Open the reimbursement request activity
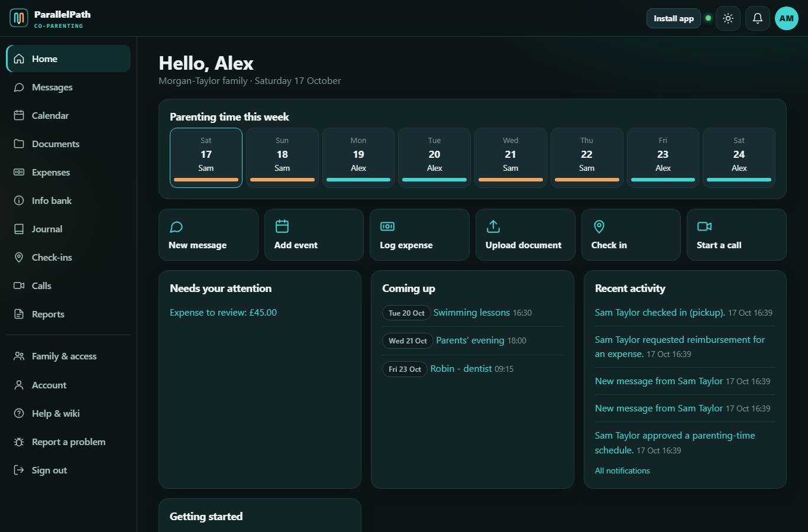The image size is (808, 532). 680,347
